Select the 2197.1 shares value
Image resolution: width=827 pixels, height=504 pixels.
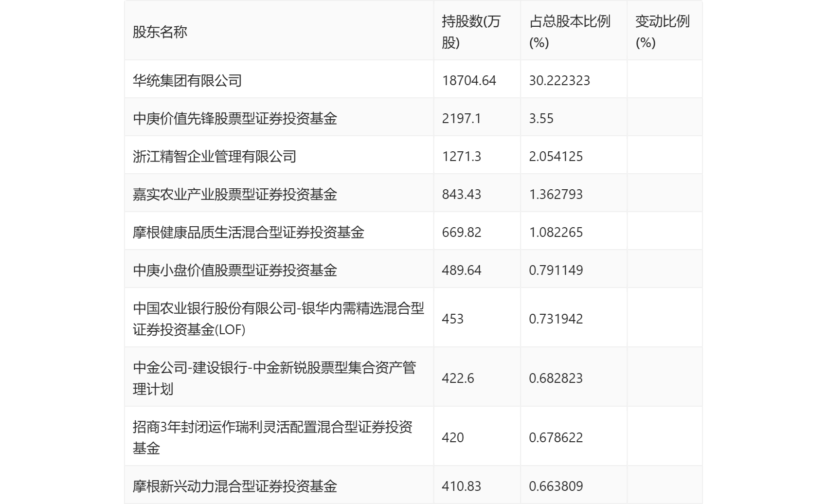pos(461,118)
